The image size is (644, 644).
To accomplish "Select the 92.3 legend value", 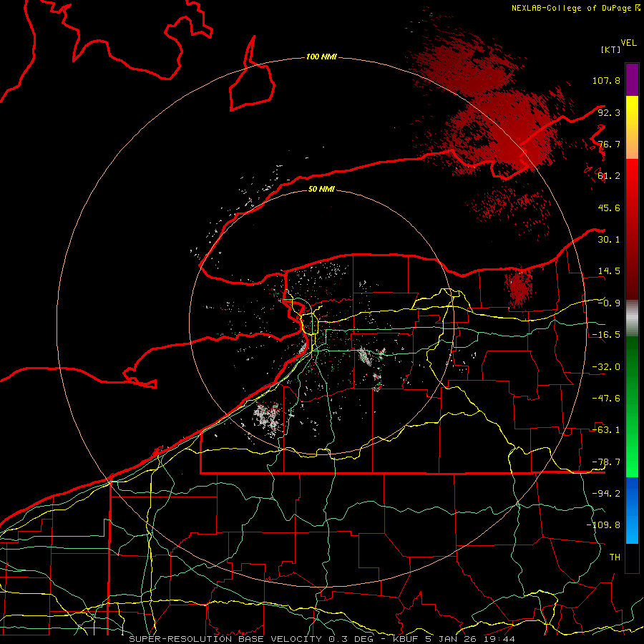I will coord(609,112).
